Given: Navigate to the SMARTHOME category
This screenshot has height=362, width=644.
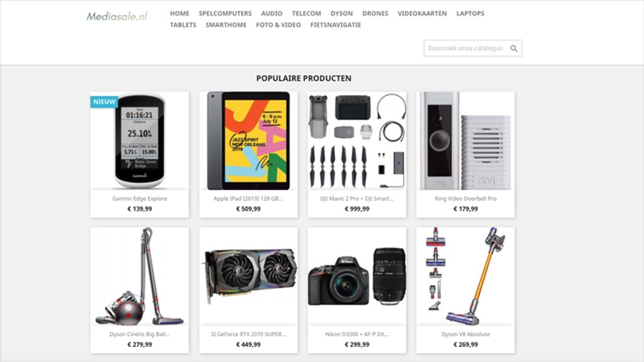Looking at the screenshot, I should coord(226,25).
